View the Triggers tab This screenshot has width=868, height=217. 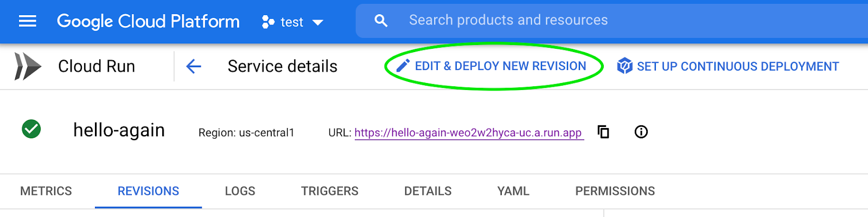(330, 191)
